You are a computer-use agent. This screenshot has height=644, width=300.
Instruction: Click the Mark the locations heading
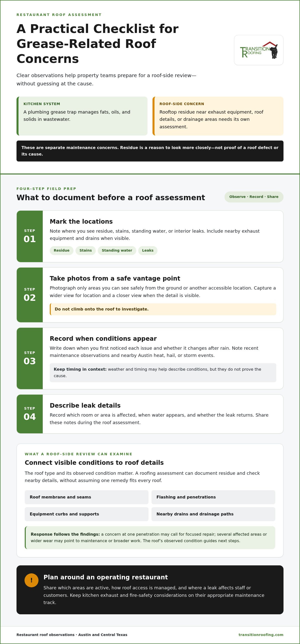tap(81, 221)
